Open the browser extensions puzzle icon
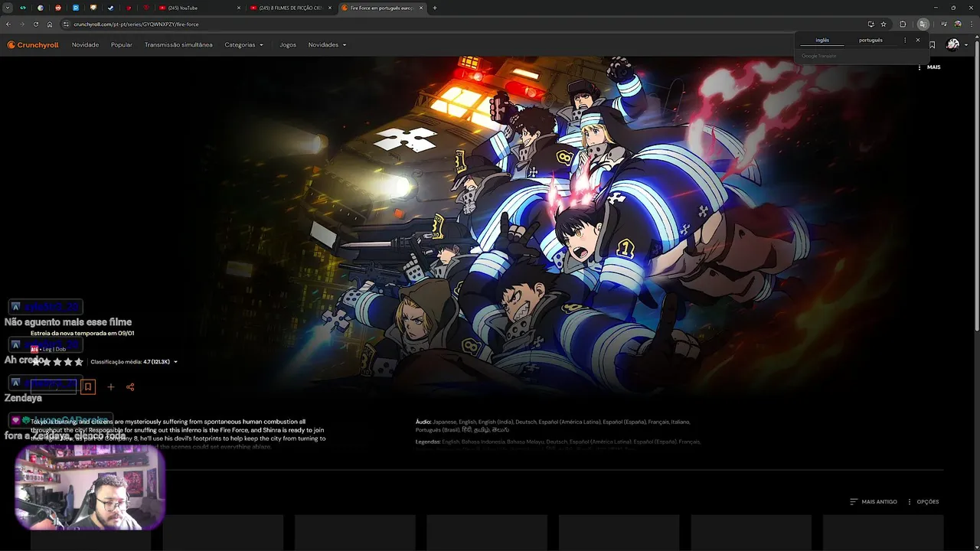 coord(903,24)
